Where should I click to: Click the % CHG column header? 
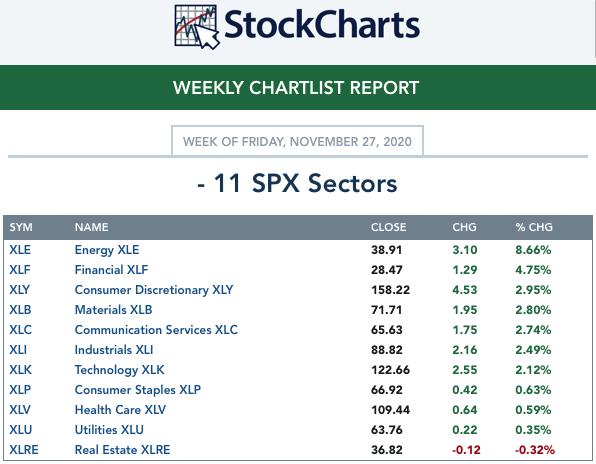click(534, 227)
